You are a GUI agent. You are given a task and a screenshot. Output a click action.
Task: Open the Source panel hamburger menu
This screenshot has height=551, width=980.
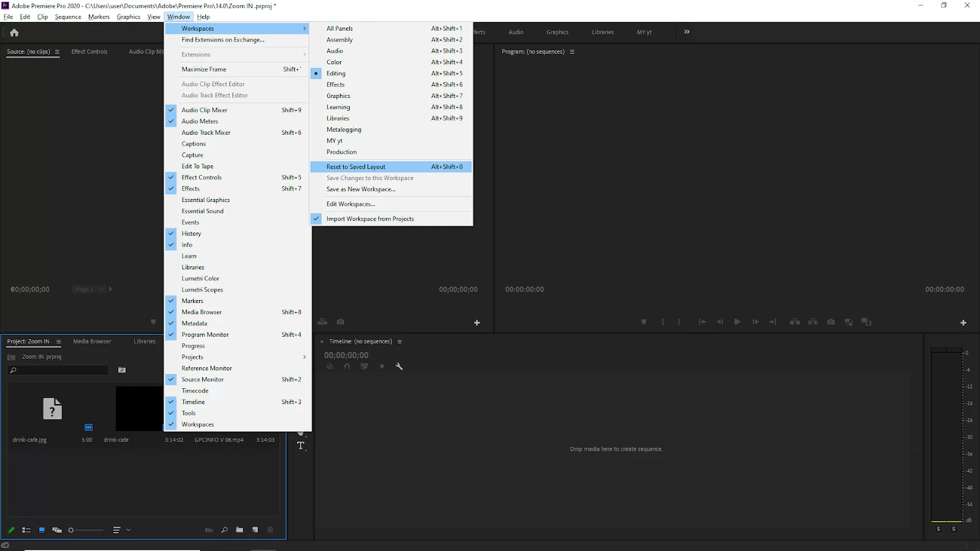click(57, 52)
